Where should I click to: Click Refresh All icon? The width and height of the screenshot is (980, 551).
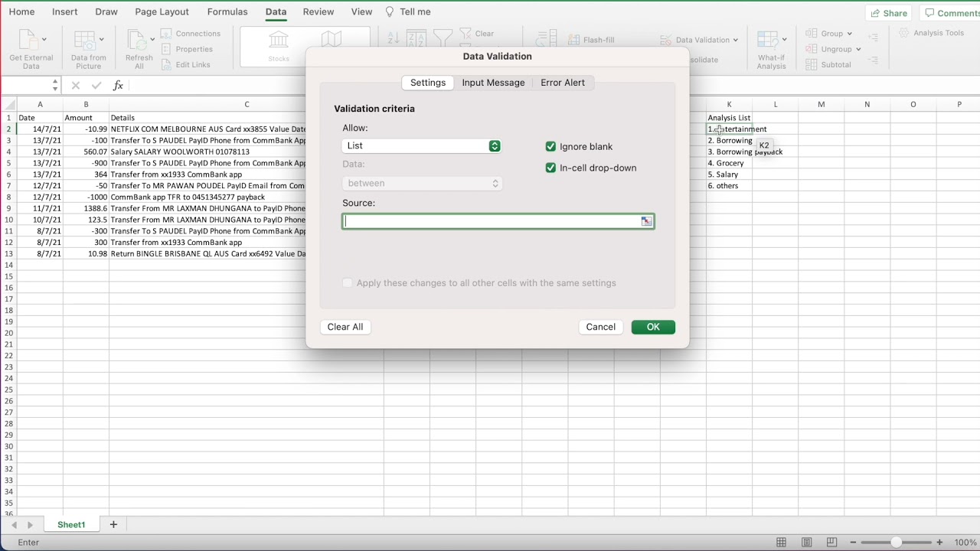click(x=136, y=40)
